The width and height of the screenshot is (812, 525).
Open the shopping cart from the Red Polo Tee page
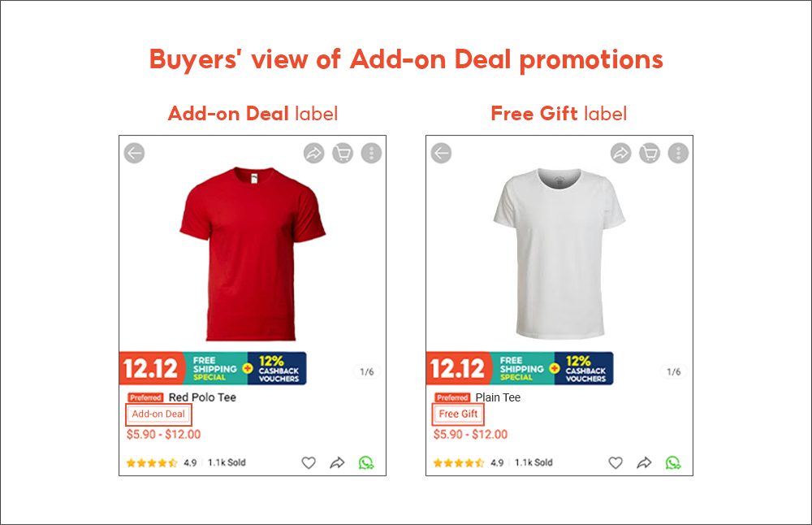pos(343,153)
